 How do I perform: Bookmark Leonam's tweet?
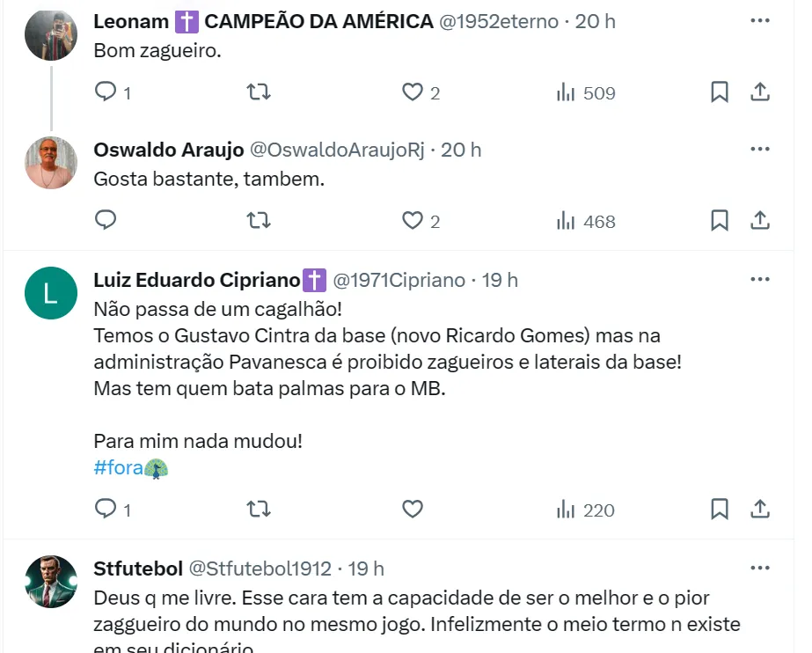point(720,92)
